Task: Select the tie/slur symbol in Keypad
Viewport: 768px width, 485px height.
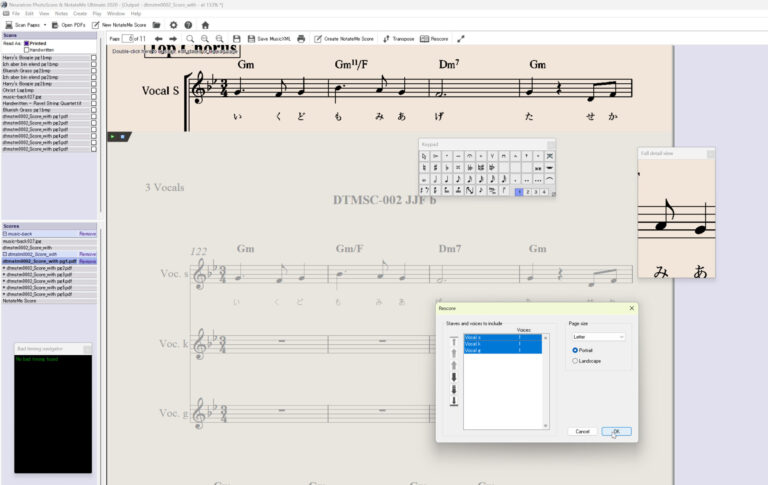Action: click(x=550, y=179)
